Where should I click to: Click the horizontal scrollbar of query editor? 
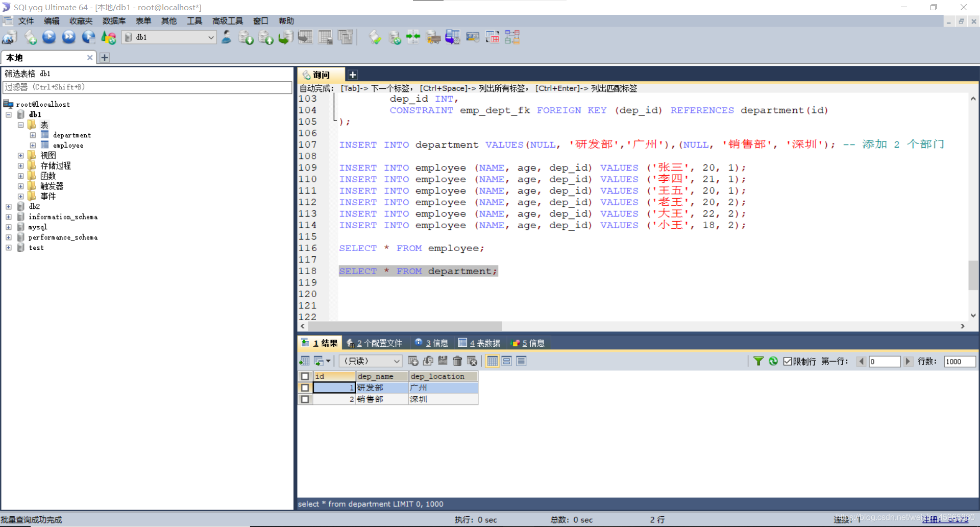[x=405, y=326]
